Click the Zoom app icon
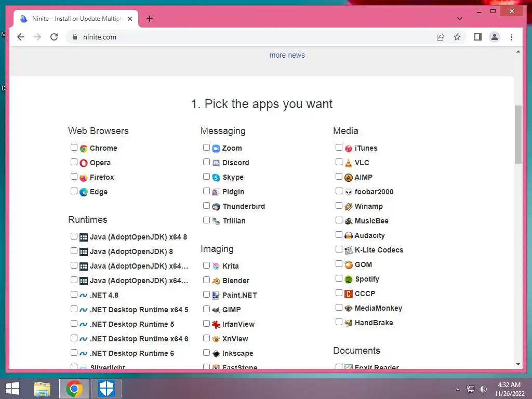This screenshot has width=532, height=399. pyautogui.click(x=216, y=148)
